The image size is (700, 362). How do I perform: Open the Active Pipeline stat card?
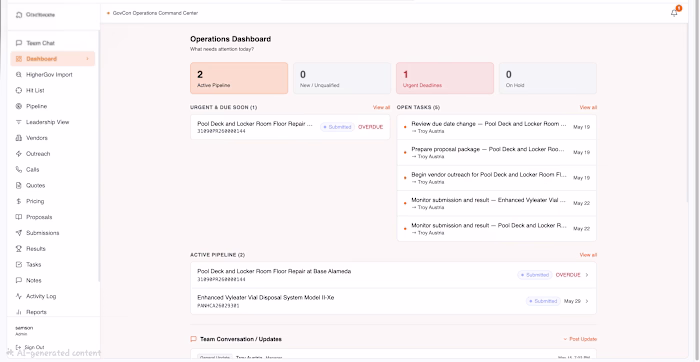[239, 78]
